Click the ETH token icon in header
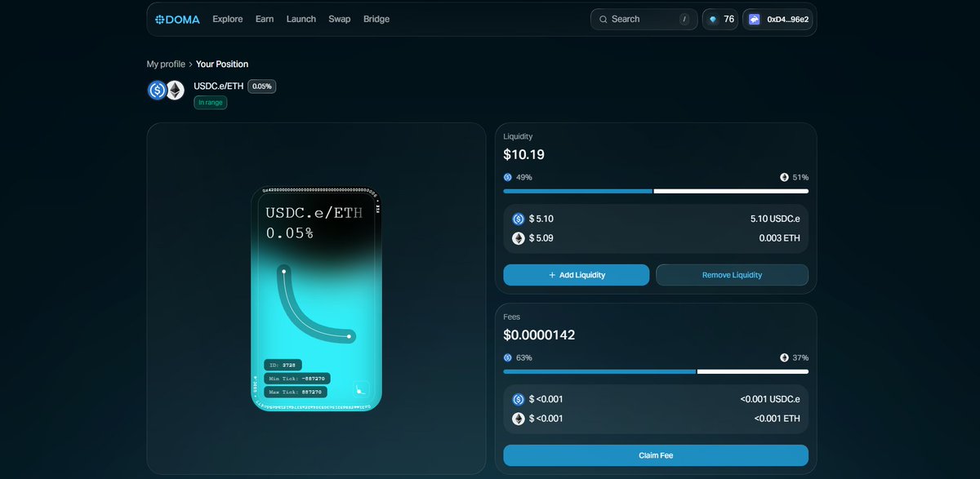The width and height of the screenshot is (980, 479). coord(176,90)
